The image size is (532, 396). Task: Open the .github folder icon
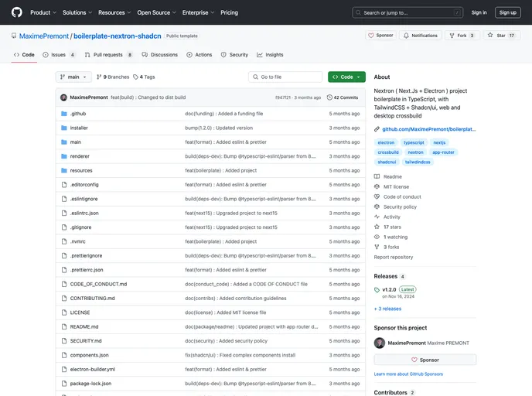point(63,114)
